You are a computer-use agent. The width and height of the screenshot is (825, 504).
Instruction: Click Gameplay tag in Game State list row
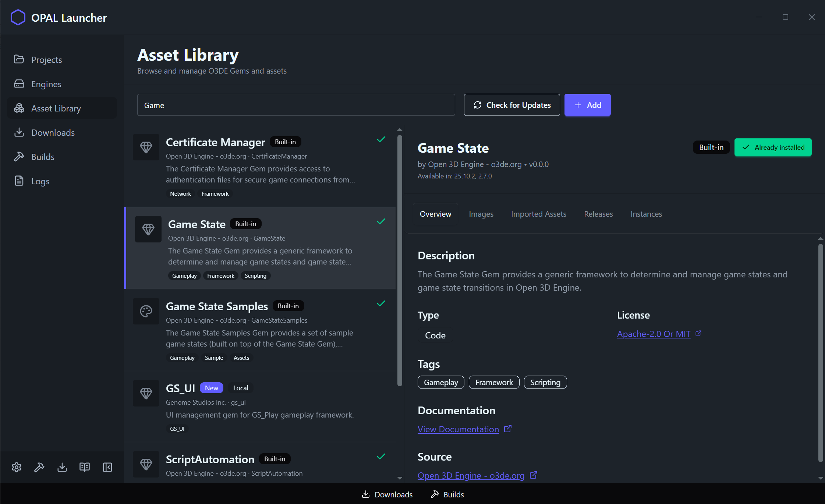coord(184,276)
